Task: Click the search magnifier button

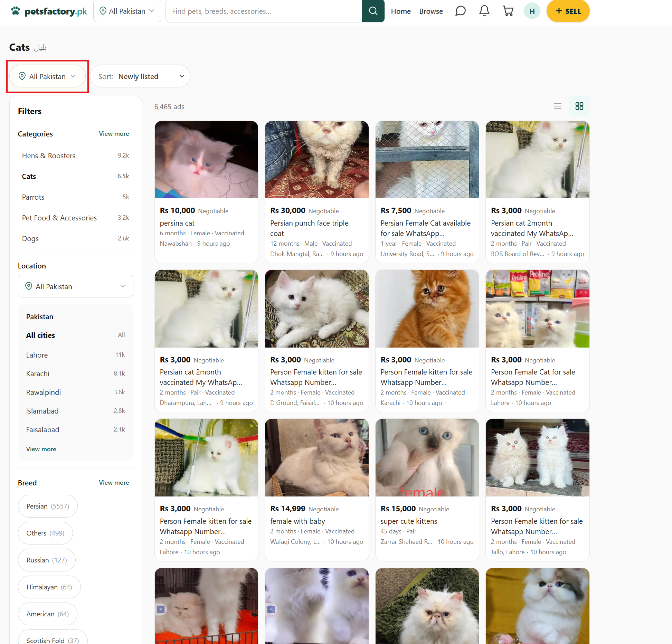Action: [373, 11]
